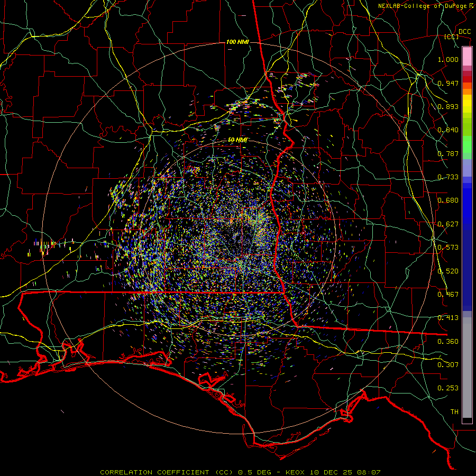Screen dimensions: 476x476
Task: Click the 0.787 scale value
Action: coord(448,153)
